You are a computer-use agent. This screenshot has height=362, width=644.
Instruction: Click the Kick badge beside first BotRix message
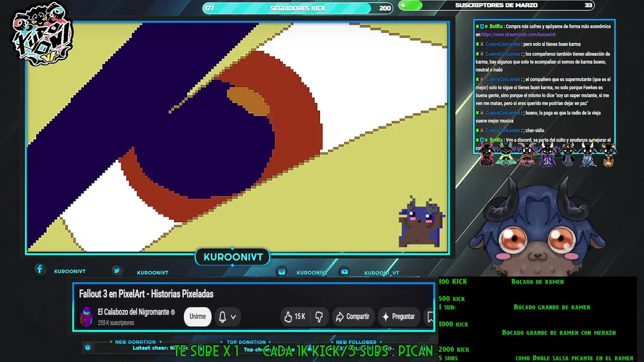pyautogui.click(x=477, y=27)
